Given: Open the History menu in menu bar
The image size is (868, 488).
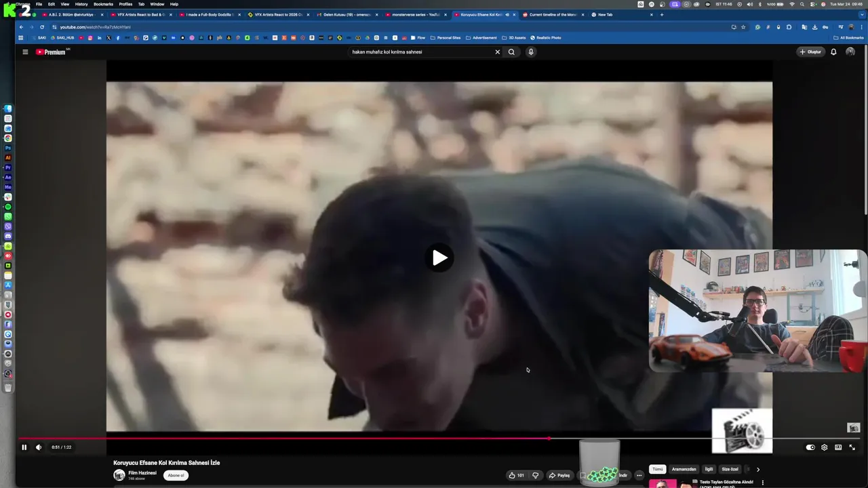Looking at the screenshot, I should (81, 4).
